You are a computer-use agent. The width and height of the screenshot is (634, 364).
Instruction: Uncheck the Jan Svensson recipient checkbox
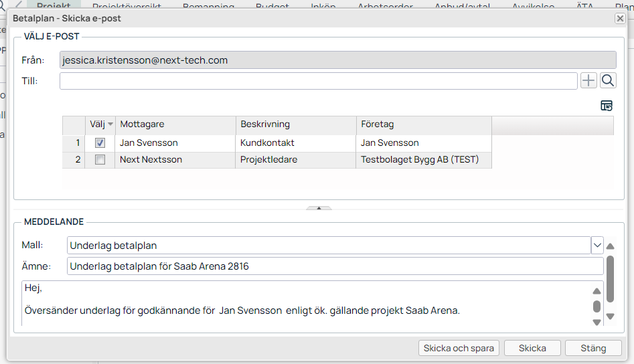100,143
